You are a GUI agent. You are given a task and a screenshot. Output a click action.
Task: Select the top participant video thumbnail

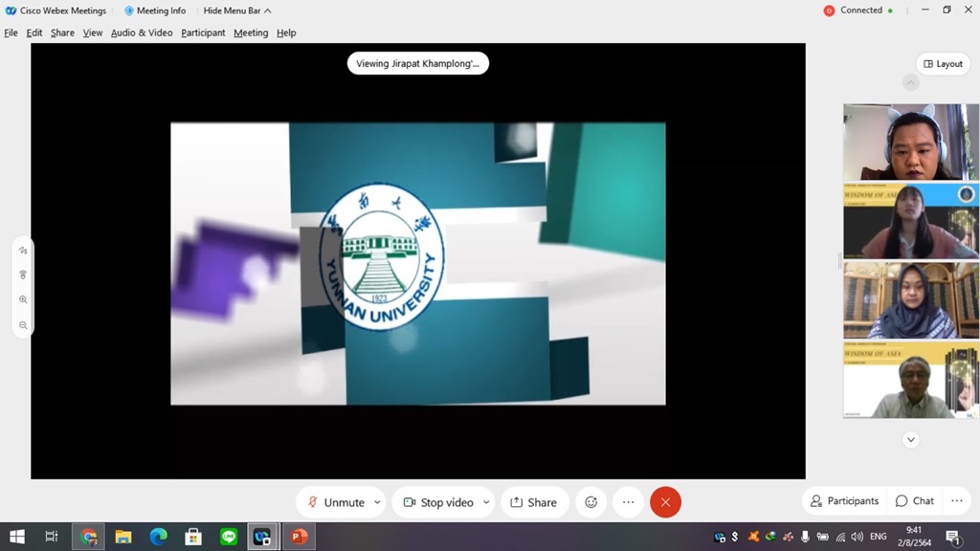910,142
